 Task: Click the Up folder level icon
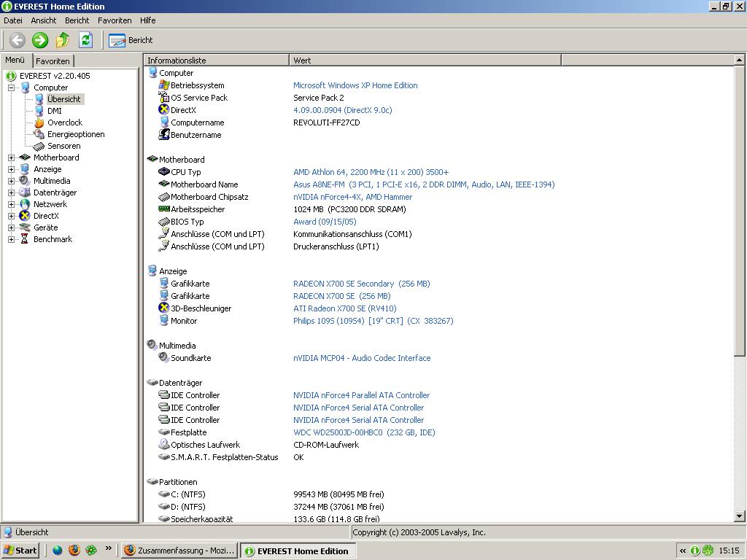(x=63, y=40)
